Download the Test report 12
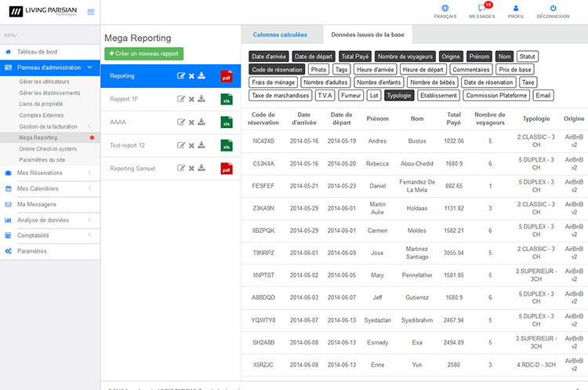Screen dimensions: 588x390 click(201, 145)
